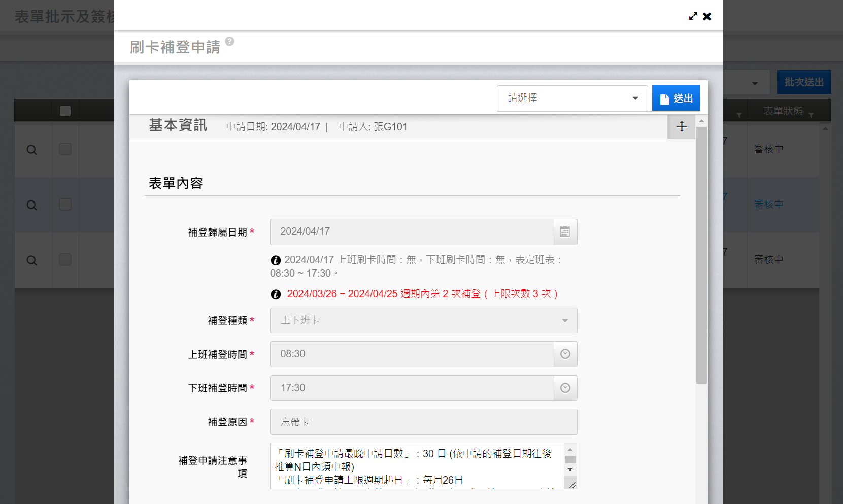The height and width of the screenshot is (504, 843).
Task: Expand the 補登種類 dropdown showing 上下班卡
Action: click(423, 321)
